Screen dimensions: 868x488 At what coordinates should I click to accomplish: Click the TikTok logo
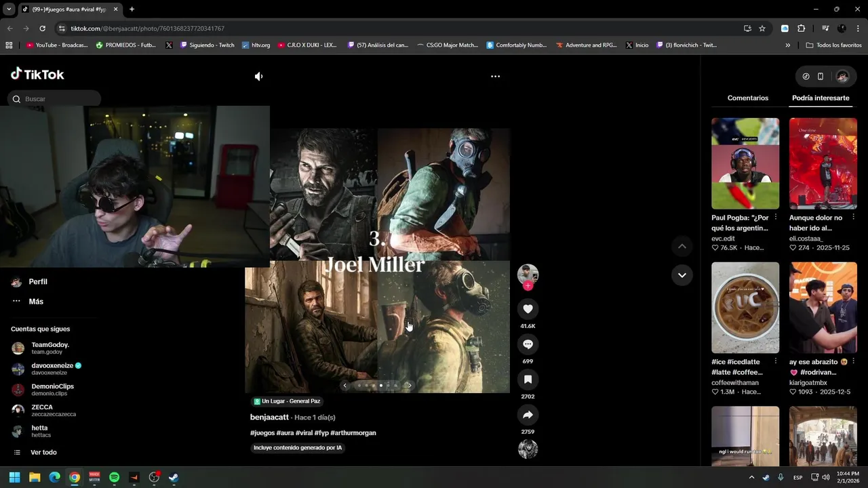point(37,74)
